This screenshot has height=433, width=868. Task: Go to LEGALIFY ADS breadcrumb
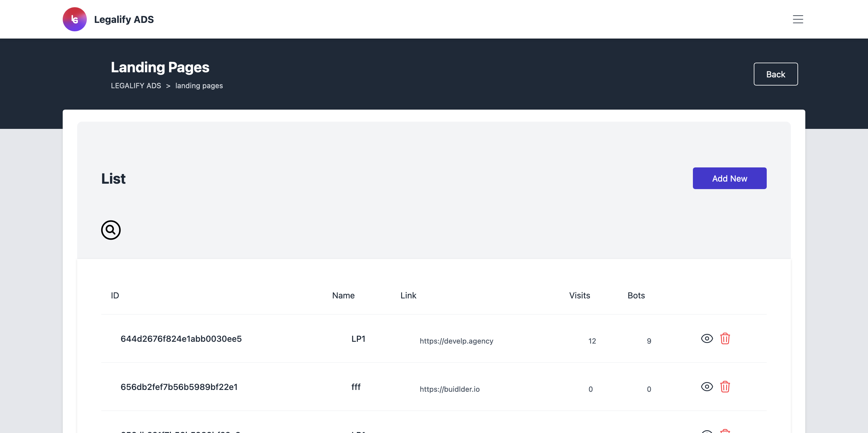pyautogui.click(x=136, y=86)
